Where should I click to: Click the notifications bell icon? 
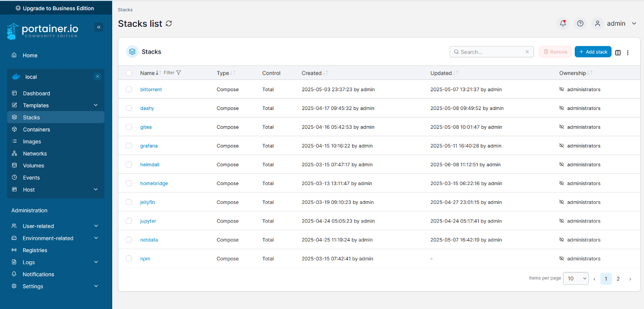coord(563,24)
